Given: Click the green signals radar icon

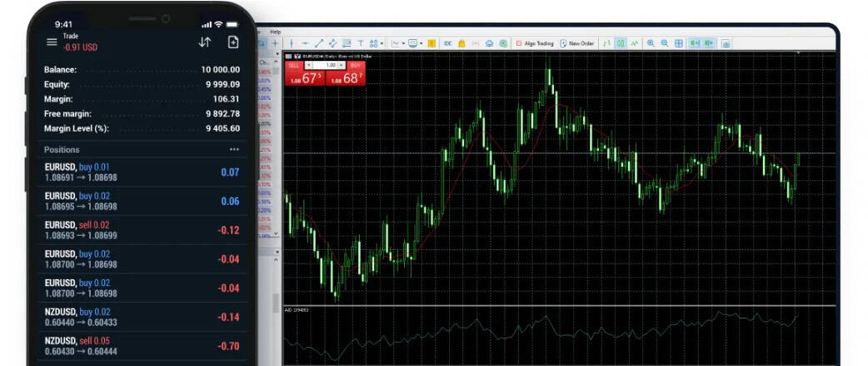Looking at the screenshot, I should click(503, 43).
